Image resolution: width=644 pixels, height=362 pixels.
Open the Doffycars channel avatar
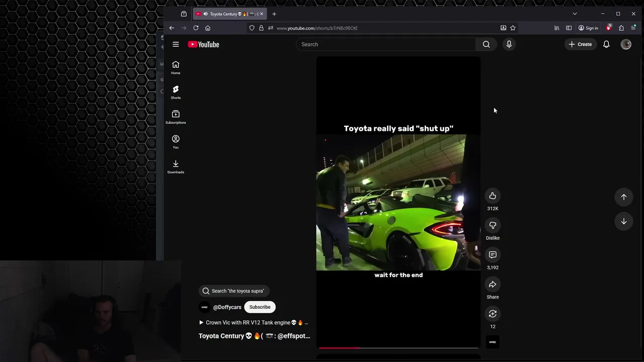click(x=205, y=307)
